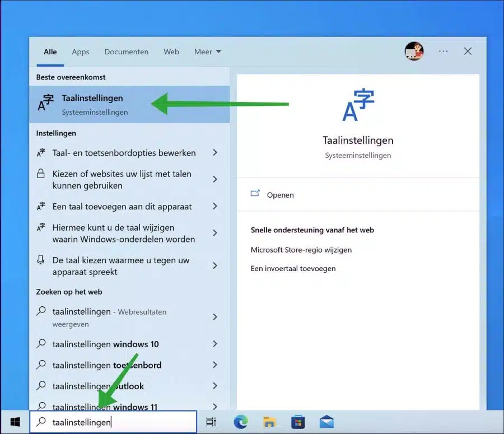Expand chevron for taalinstellingen Webresultaten weergeven
This screenshot has width=504, height=434.
click(215, 318)
